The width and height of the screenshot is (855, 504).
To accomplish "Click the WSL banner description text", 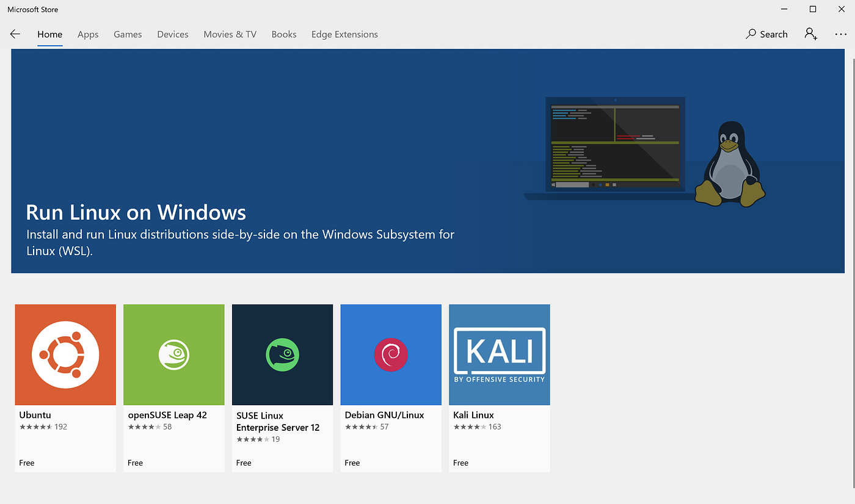I will tap(240, 242).
